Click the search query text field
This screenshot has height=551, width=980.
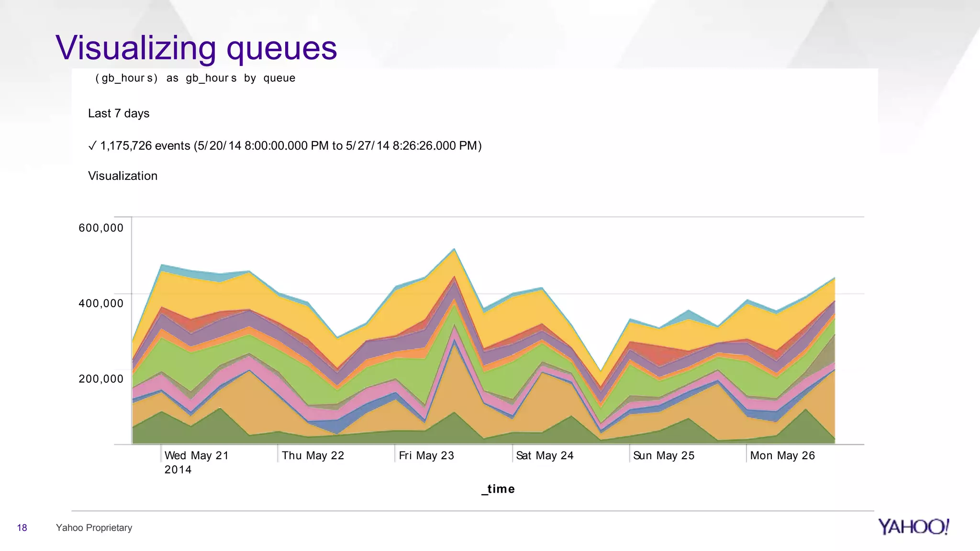tap(195, 78)
